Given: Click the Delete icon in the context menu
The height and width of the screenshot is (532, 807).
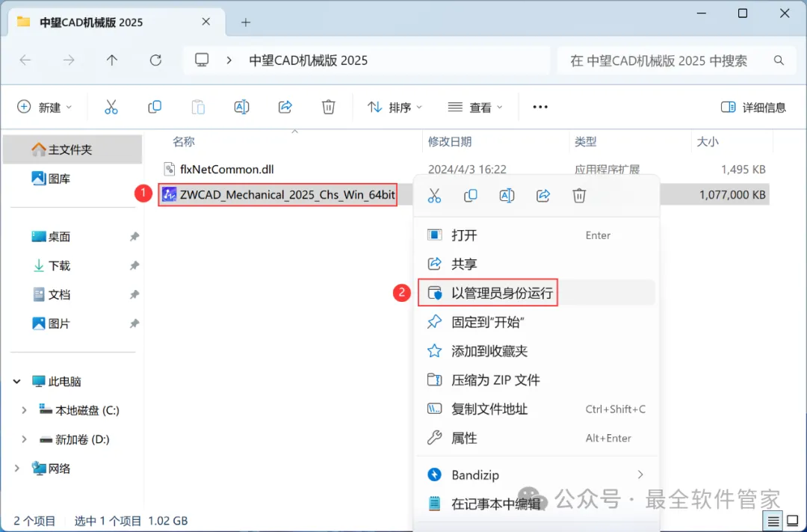Looking at the screenshot, I should (579, 196).
